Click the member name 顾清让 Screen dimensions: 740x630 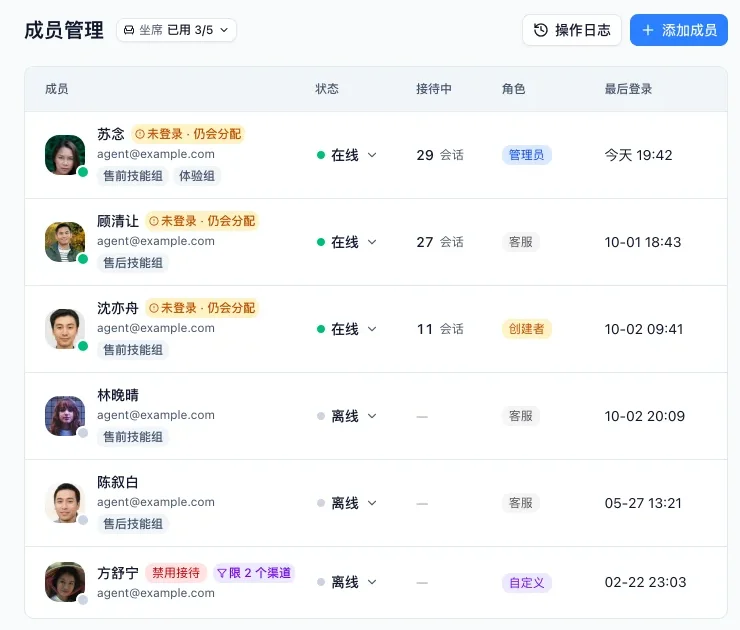(x=118, y=221)
